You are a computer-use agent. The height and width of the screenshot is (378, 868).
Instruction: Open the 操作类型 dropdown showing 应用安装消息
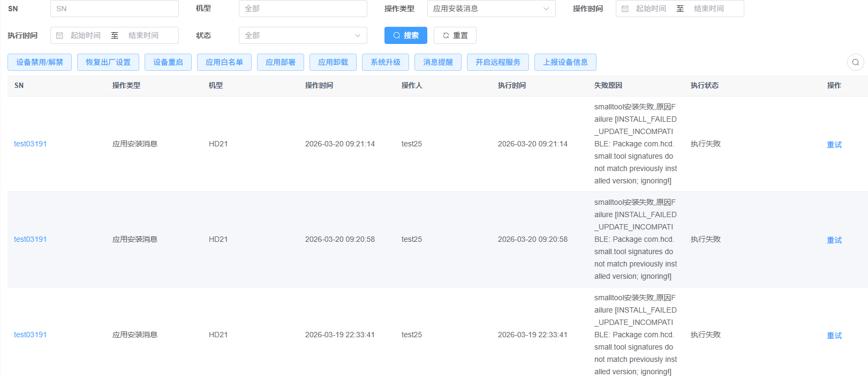tap(491, 9)
